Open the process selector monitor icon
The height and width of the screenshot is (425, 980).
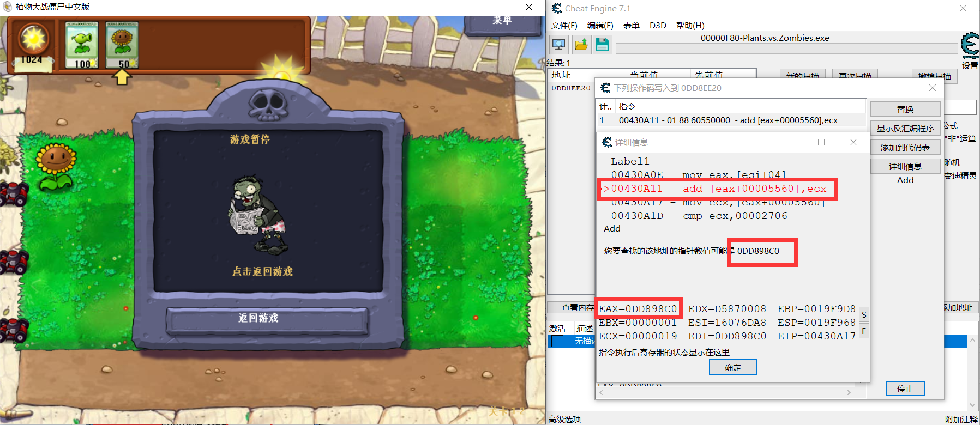pos(559,45)
